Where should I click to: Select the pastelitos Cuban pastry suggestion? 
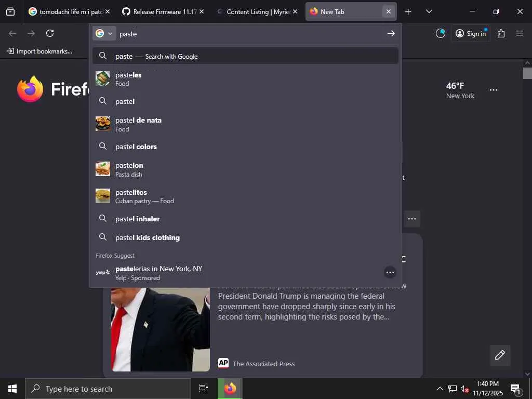(245, 196)
